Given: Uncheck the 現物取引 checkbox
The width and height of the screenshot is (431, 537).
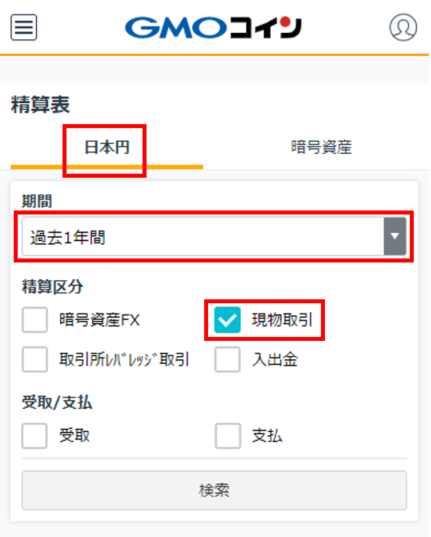Looking at the screenshot, I should click(227, 320).
